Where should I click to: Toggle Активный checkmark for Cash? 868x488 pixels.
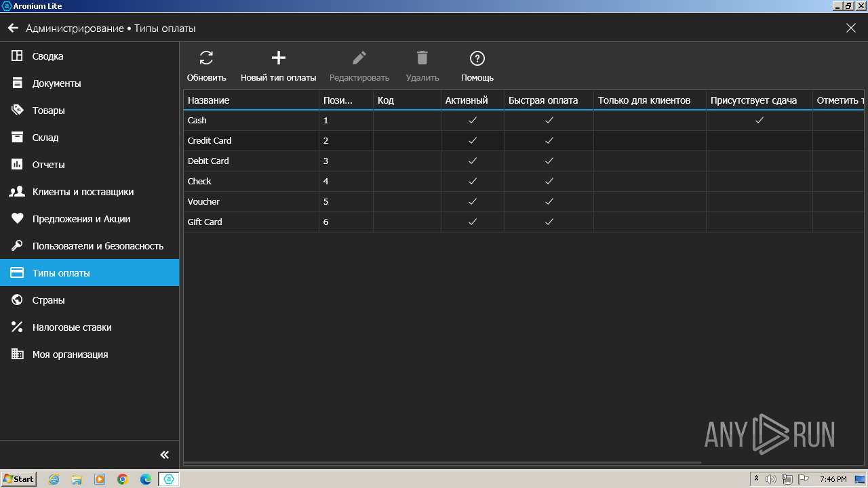click(473, 120)
